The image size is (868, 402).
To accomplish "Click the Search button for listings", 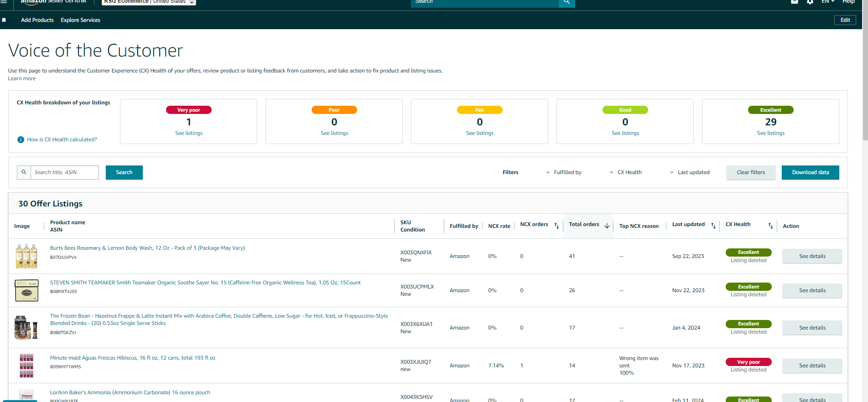I will click(124, 172).
